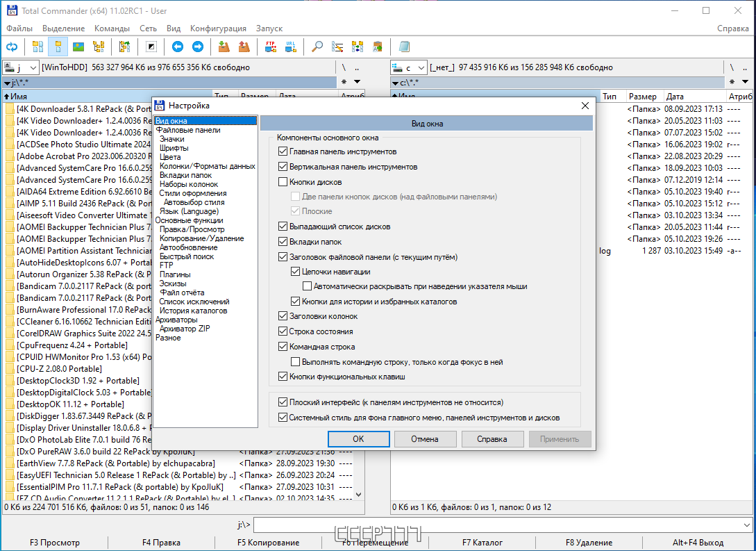Screen dimensions: 756x551
Task: Open the Выделение menu
Action: click(x=64, y=28)
